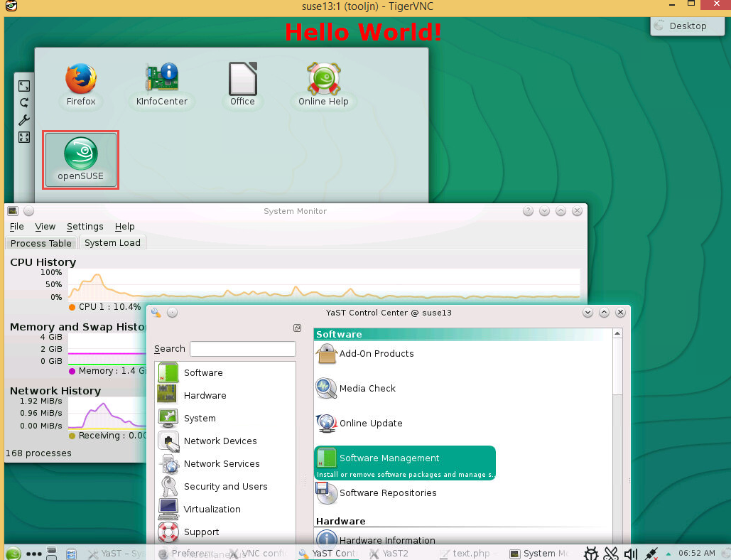Image resolution: width=731 pixels, height=560 pixels.
Task: Select Network Devices category in YaST
Action: pyautogui.click(x=226, y=441)
